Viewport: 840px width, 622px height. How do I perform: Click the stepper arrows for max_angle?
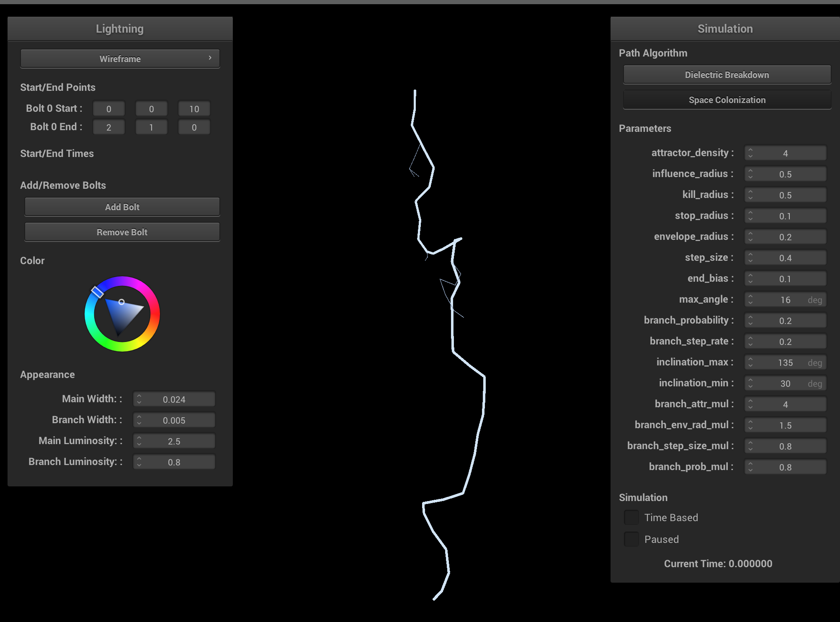click(x=750, y=300)
